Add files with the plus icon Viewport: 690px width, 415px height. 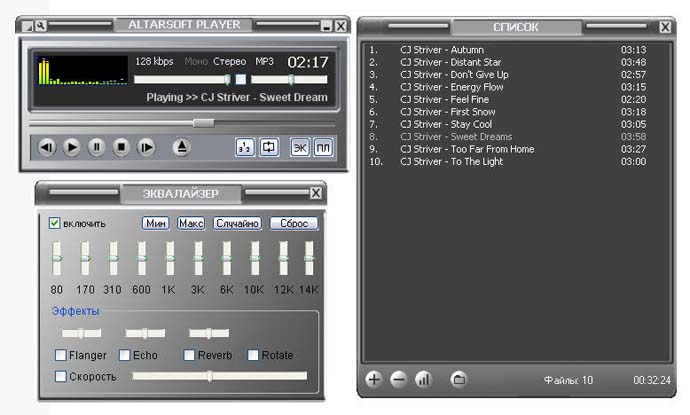pyautogui.click(x=374, y=379)
